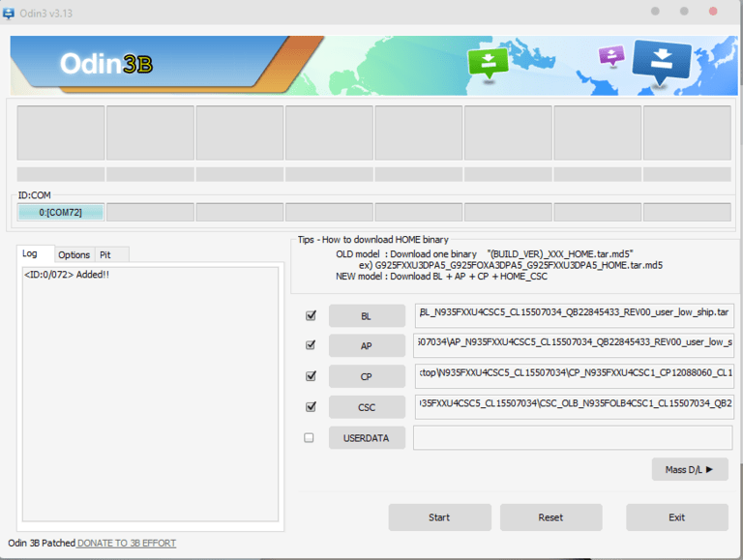Image resolution: width=743 pixels, height=560 pixels.
Task: Enable the USERDATA checkbox
Action: point(309,438)
